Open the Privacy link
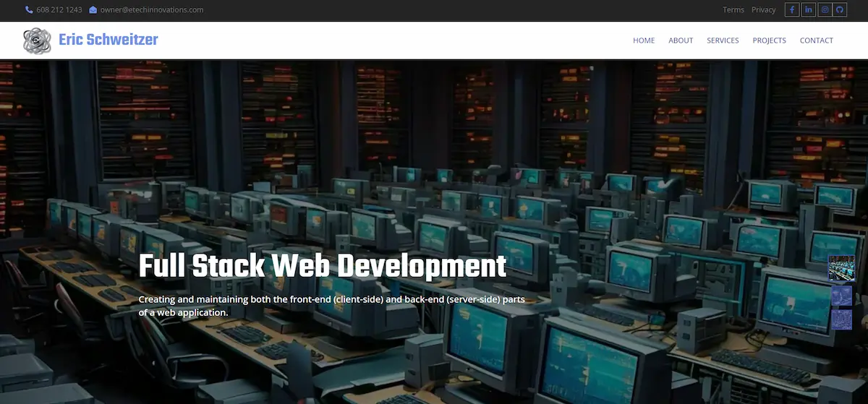The width and height of the screenshot is (868, 404). click(x=763, y=10)
